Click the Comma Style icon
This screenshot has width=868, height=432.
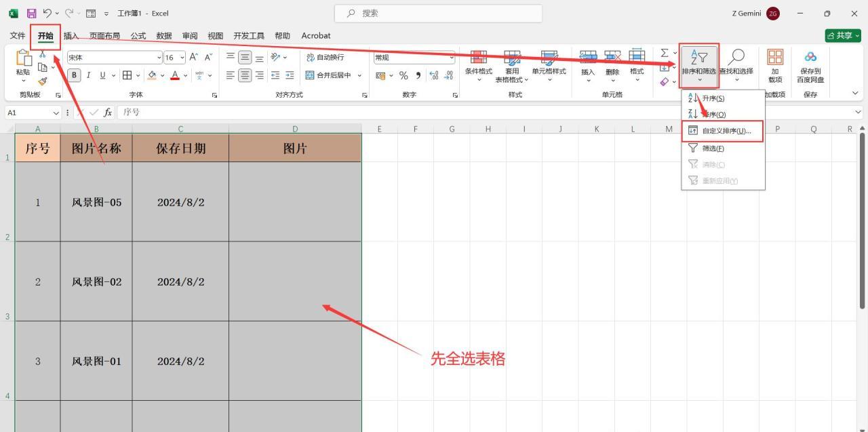418,75
